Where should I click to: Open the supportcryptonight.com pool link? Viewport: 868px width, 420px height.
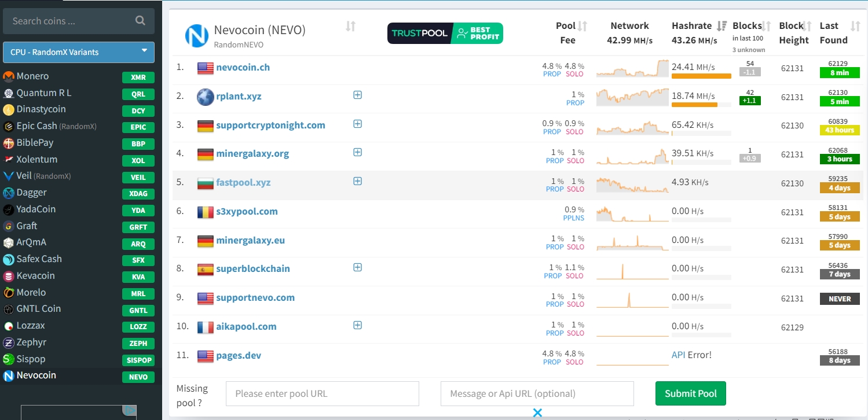tap(270, 125)
